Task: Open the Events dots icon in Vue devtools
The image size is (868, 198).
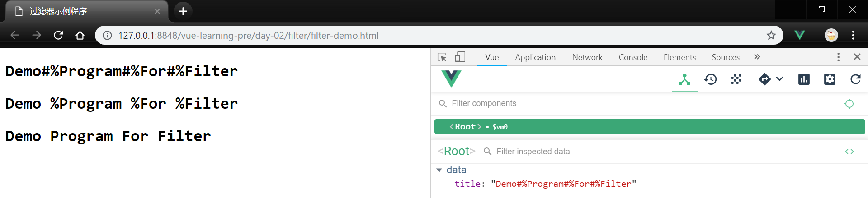Action: [x=736, y=79]
